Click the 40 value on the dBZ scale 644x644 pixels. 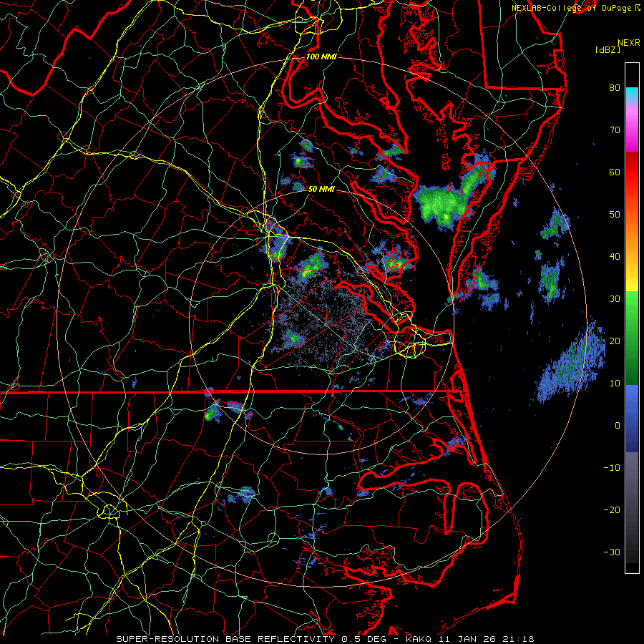pyautogui.click(x=615, y=257)
